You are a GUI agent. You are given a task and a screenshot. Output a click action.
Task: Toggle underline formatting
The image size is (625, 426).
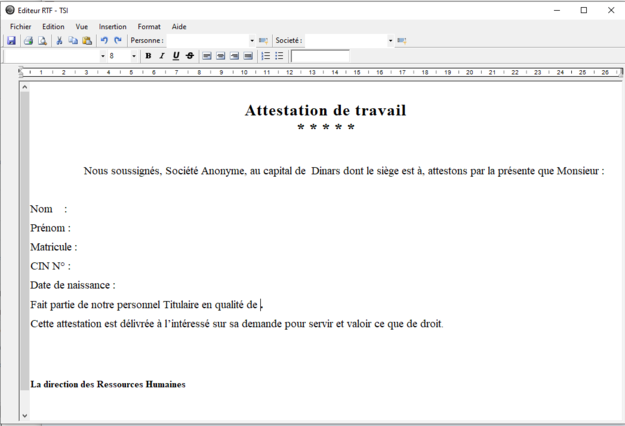[x=176, y=56]
